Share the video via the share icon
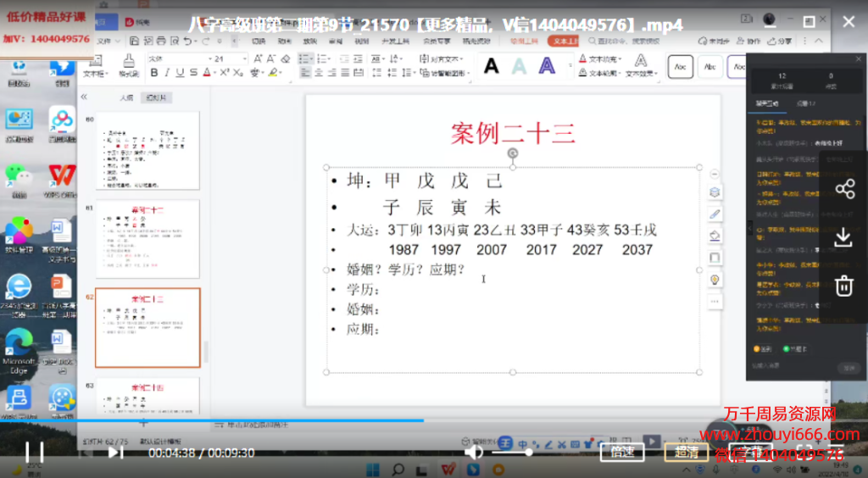 tap(845, 189)
